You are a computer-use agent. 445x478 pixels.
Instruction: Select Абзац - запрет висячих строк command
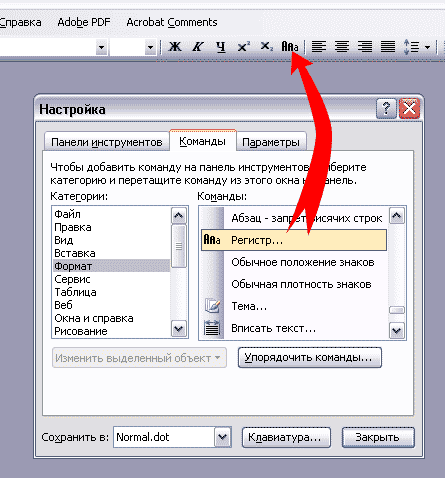[294, 218]
